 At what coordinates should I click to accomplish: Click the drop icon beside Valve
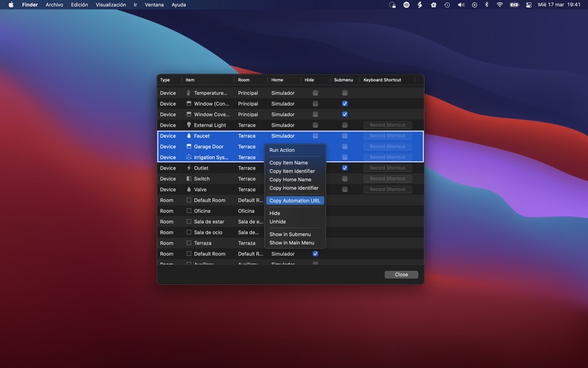pyautogui.click(x=189, y=189)
